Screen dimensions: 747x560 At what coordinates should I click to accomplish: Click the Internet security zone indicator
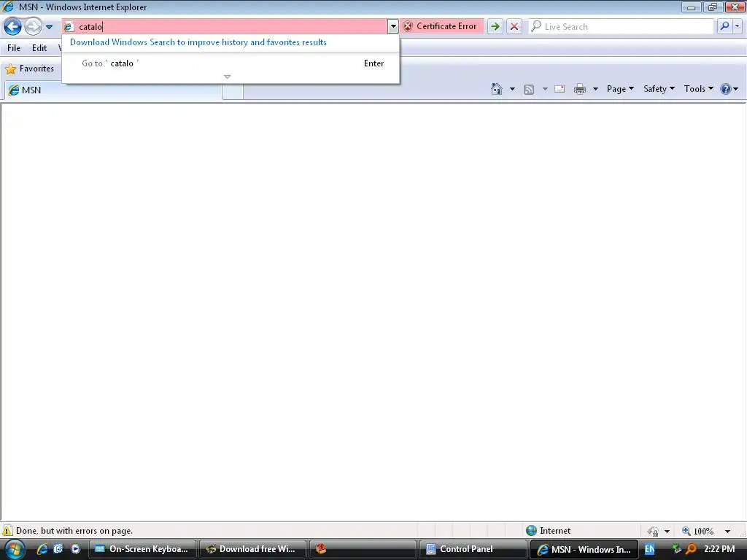[x=548, y=531]
